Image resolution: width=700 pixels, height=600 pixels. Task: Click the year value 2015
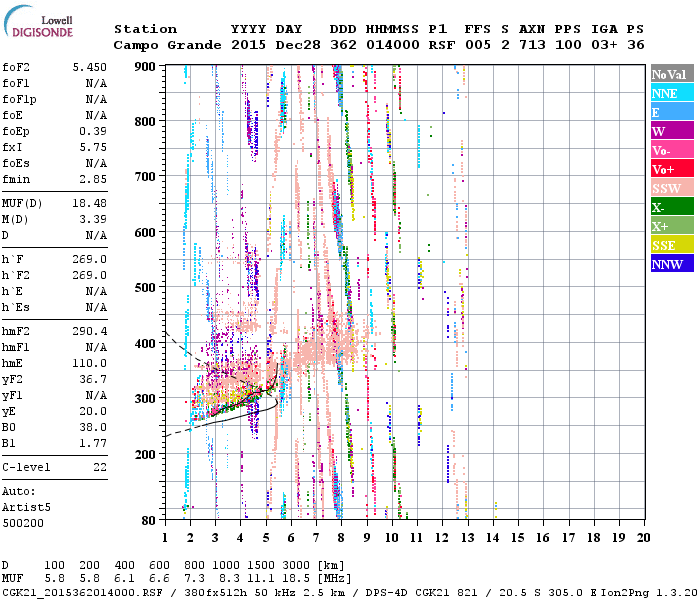coord(249,45)
